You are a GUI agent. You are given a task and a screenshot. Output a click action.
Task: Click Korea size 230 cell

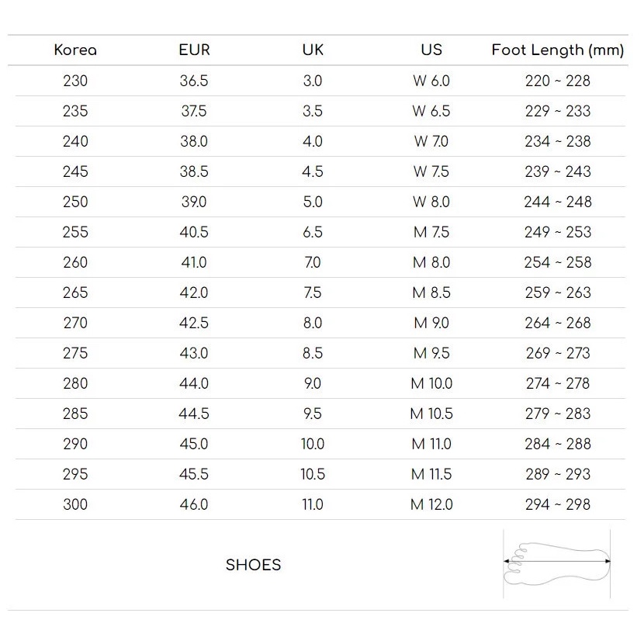click(75, 81)
